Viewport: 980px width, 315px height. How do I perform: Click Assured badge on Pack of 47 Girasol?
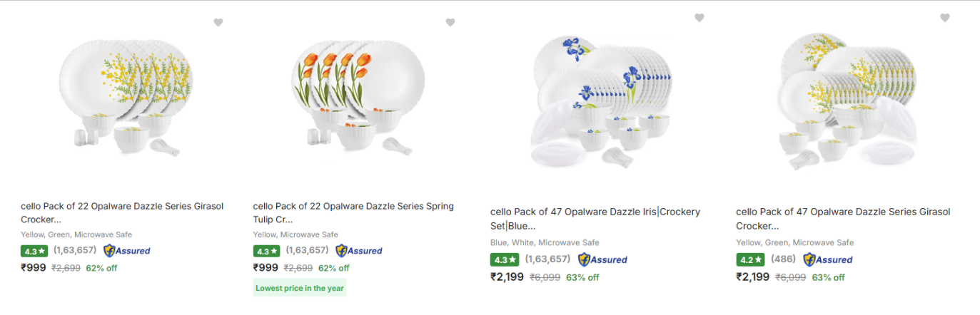pos(828,260)
